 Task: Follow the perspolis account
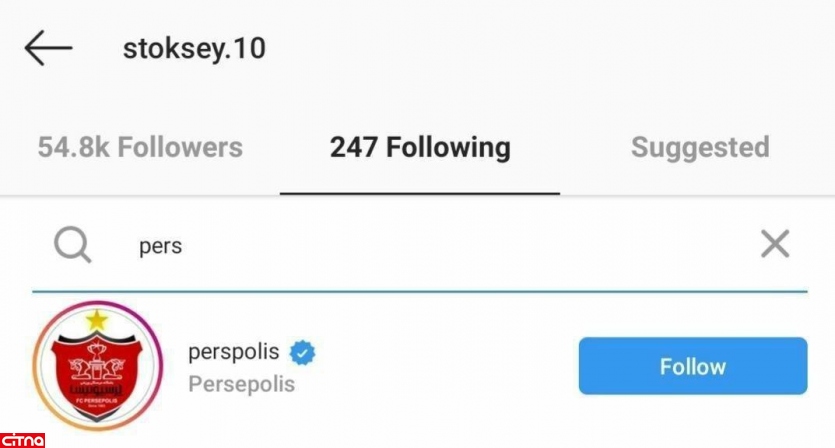click(692, 366)
